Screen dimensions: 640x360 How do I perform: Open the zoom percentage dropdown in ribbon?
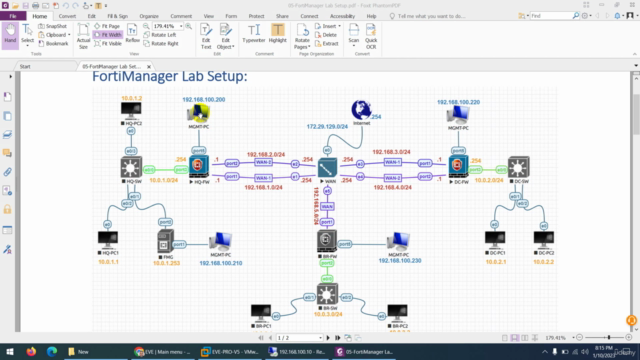click(181, 26)
